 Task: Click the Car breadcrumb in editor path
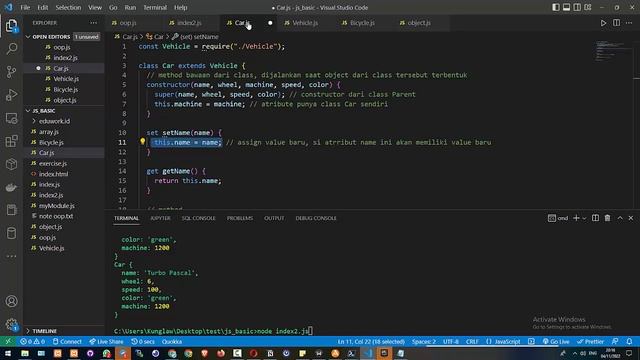pyautogui.click(x=155, y=37)
